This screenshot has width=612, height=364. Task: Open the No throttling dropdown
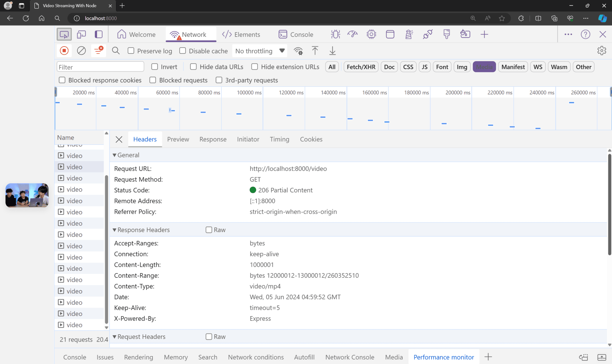[260, 51]
